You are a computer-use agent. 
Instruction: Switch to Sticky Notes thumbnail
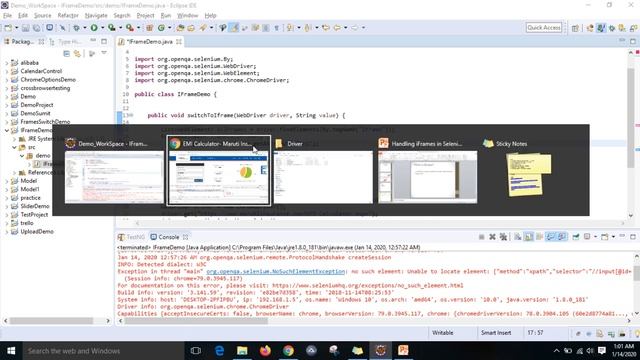(529, 170)
